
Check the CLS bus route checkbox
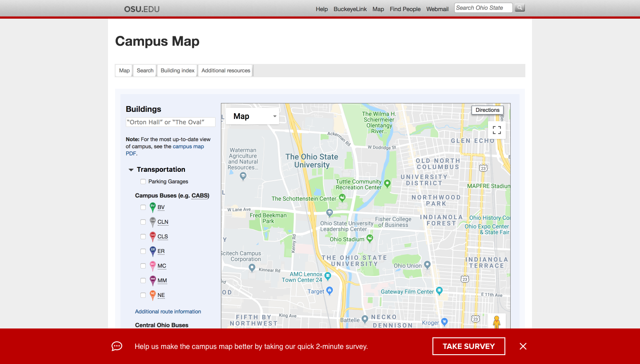pos(143,237)
